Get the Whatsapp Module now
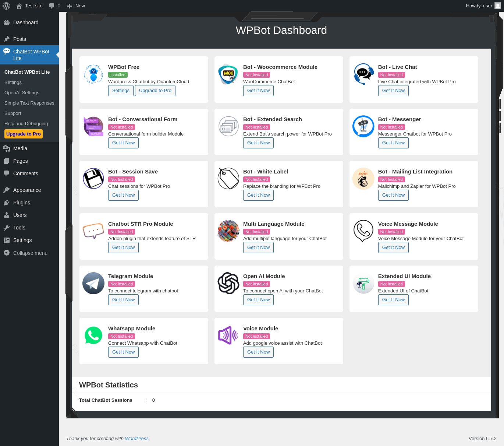 [x=123, y=352]
